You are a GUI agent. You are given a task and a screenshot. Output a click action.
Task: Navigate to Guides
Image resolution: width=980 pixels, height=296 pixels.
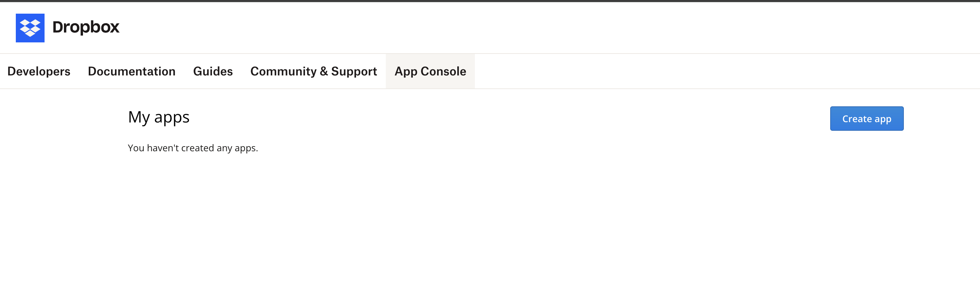click(x=213, y=71)
